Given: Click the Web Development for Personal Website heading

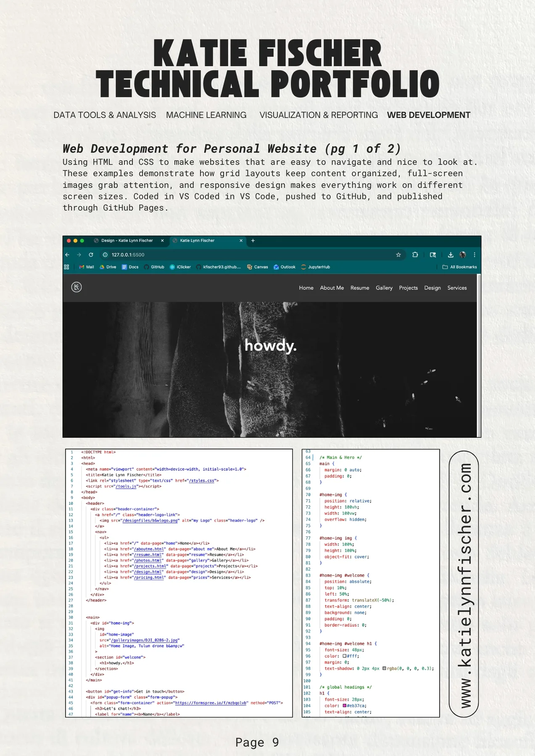Looking at the screenshot, I should [x=232, y=149].
